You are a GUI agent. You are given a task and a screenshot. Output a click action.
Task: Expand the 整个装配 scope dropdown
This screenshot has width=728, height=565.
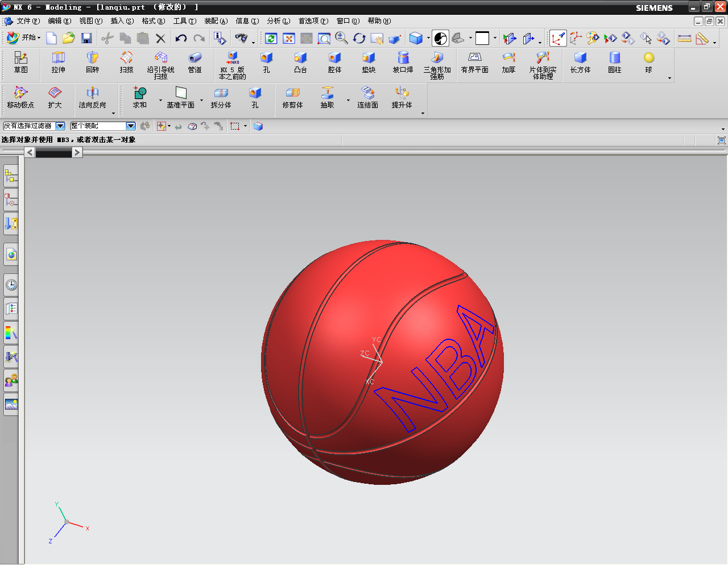coord(130,126)
